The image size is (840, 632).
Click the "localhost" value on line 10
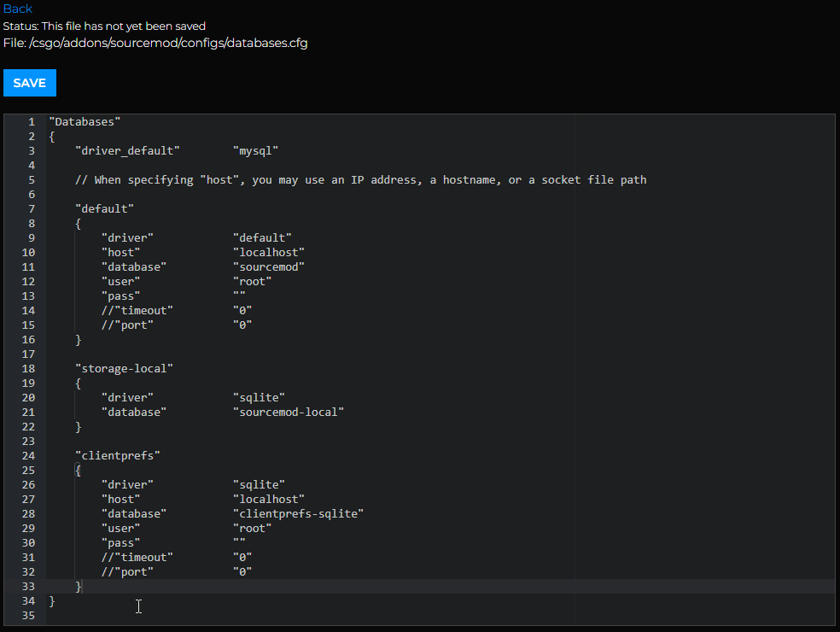coord(269,252)
